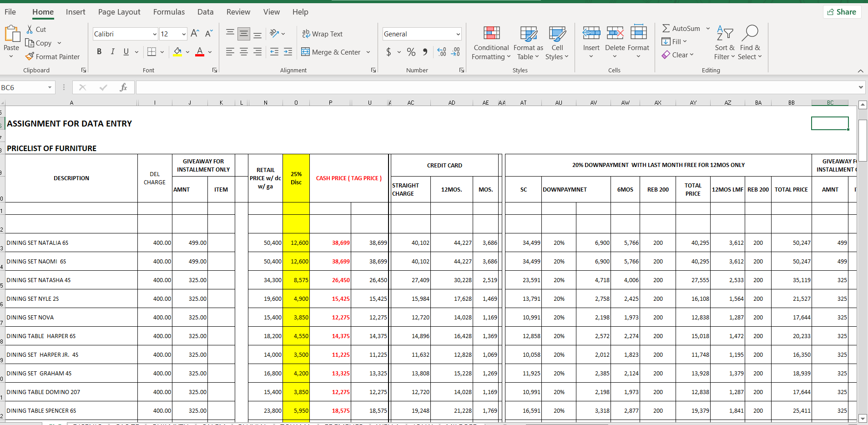
Task: Expand the AutoSum dropdown arrow
Action: [708, 28]
